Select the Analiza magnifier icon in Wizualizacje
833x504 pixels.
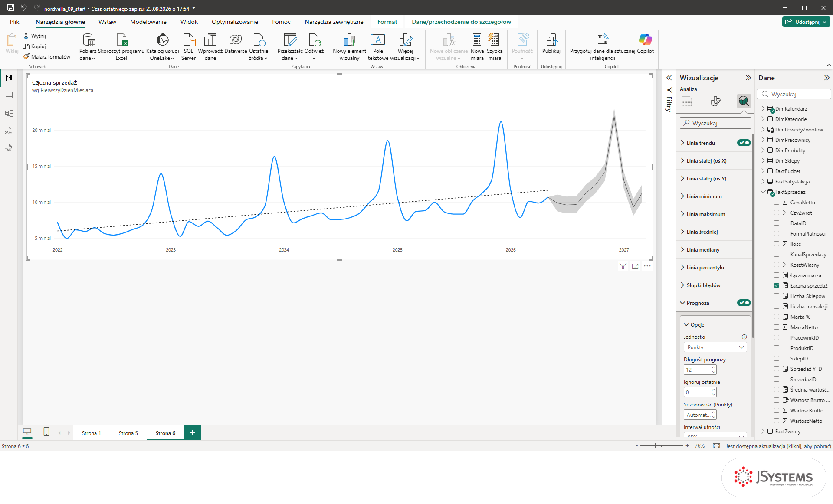point(744,101)
